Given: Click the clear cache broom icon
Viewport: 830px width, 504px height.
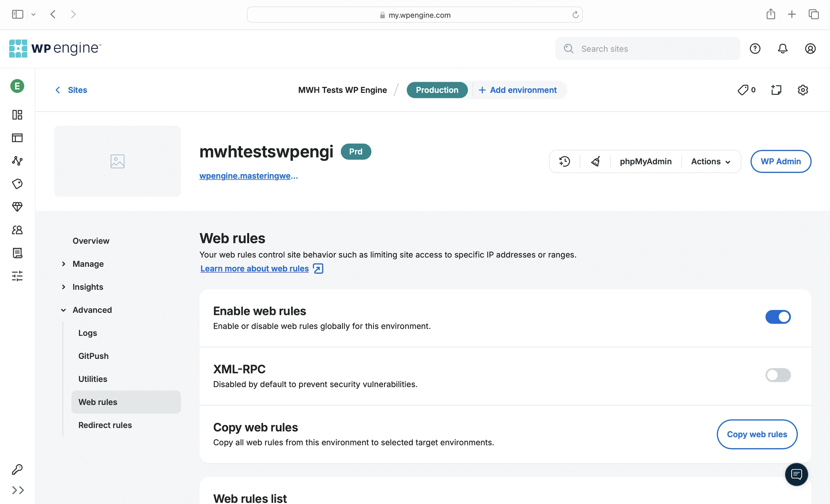Looking at the screenshot, I should pos(595,161).
